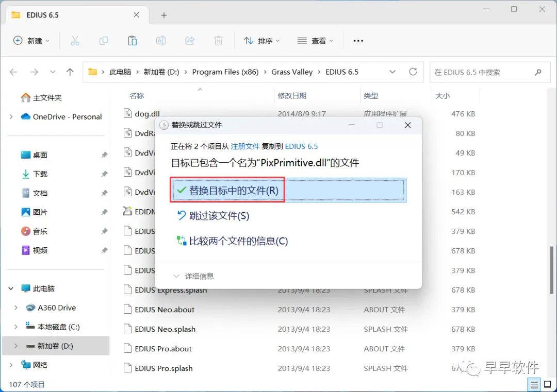
Task: Click the Rename icon in toolbar
Action: pos(161,41)
